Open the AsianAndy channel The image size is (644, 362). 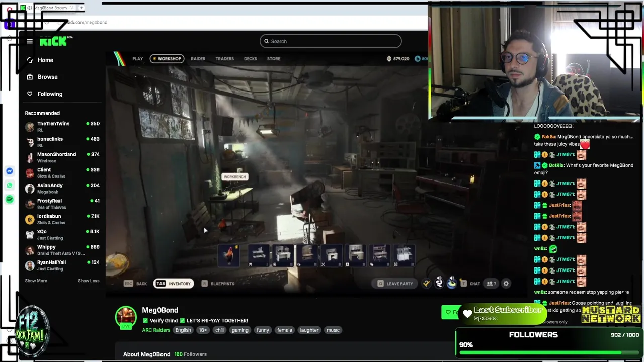pyautogui.click(x=62, y=189)
